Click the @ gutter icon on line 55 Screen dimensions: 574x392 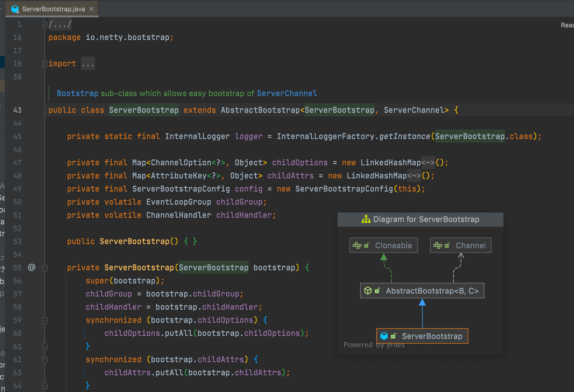32,267
